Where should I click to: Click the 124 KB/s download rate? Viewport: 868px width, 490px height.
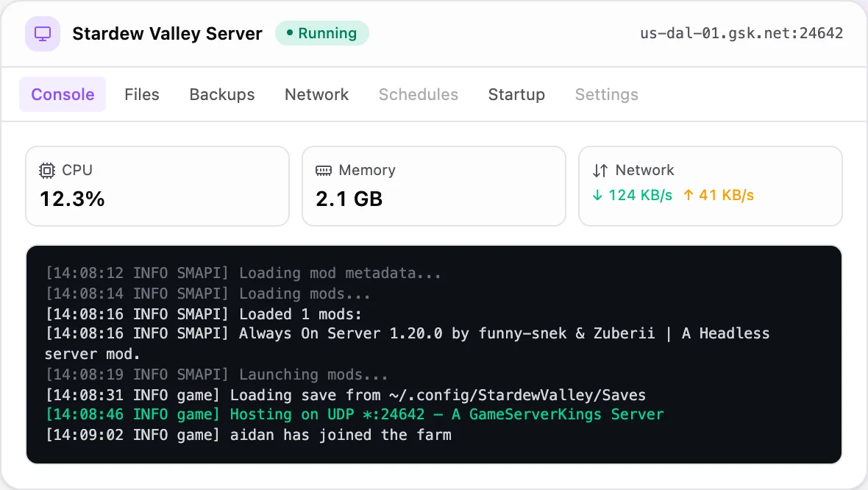[640, 195]
